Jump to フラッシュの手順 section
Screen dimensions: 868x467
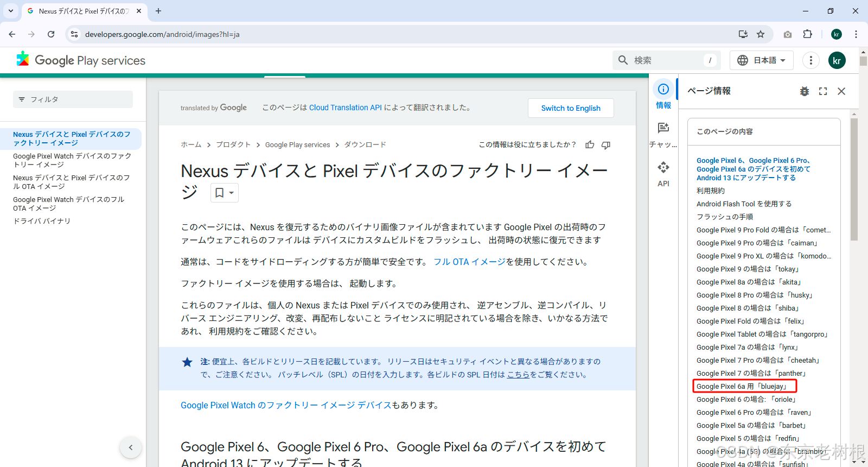(725, 217)
